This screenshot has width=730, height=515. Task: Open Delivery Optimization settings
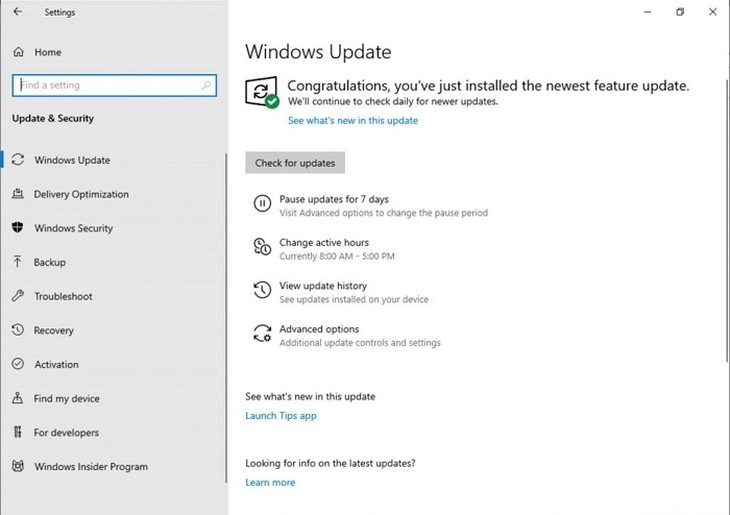click(81, 194)
